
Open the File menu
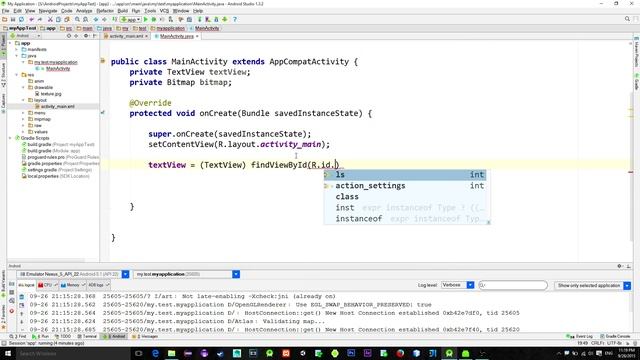(5, 11)
